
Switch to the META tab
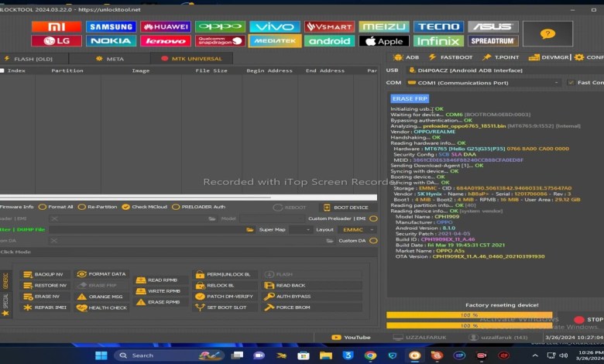click(x=111, y=58)
